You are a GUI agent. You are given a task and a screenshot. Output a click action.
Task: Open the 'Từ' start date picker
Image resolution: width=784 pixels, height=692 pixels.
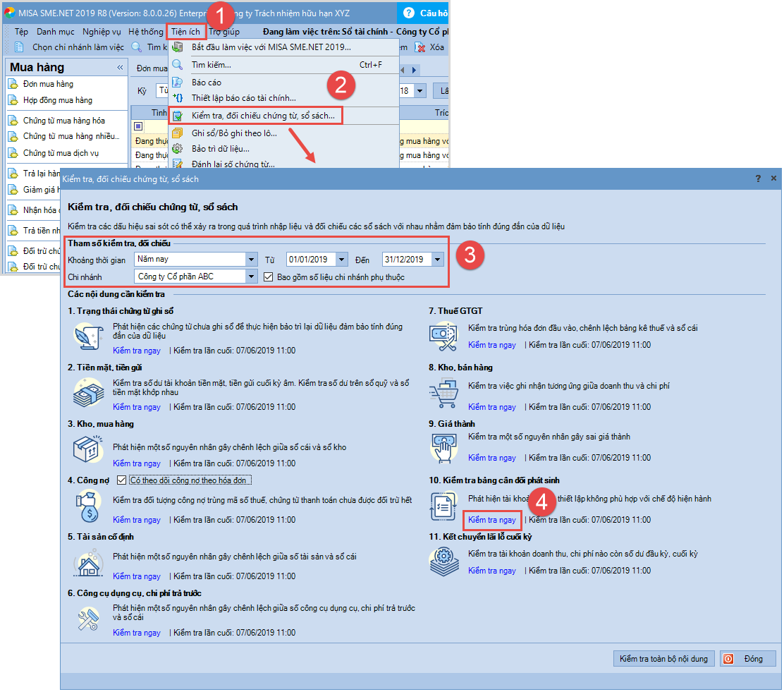[342, 260]
